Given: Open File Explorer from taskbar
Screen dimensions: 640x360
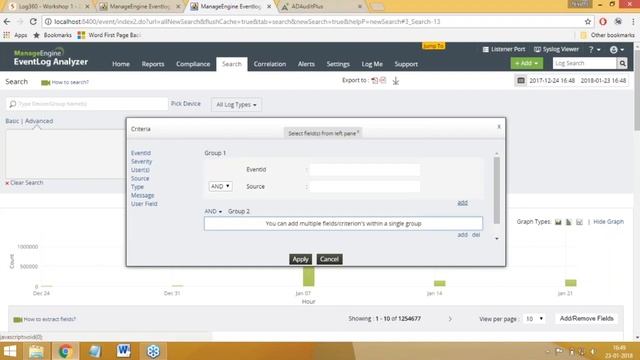Looking at the screenshot, I should click(36, 351).
